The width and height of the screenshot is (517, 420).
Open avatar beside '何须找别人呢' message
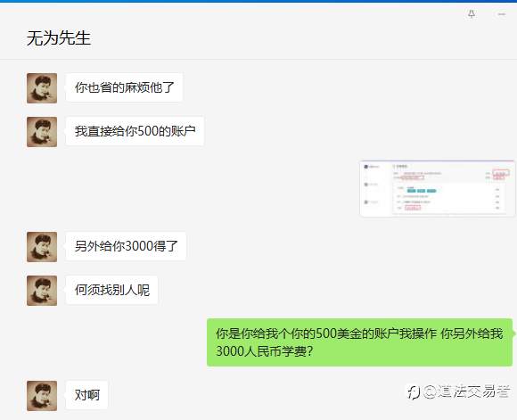coord(42,291)
